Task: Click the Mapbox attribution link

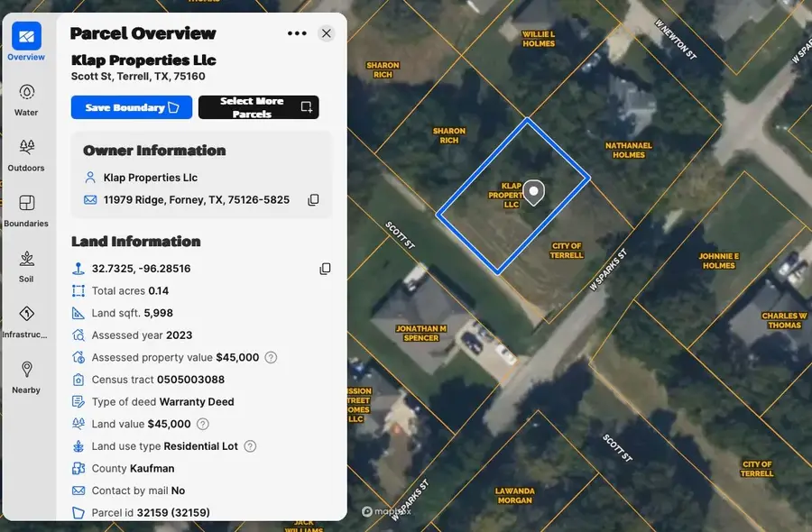Action: 385,510
